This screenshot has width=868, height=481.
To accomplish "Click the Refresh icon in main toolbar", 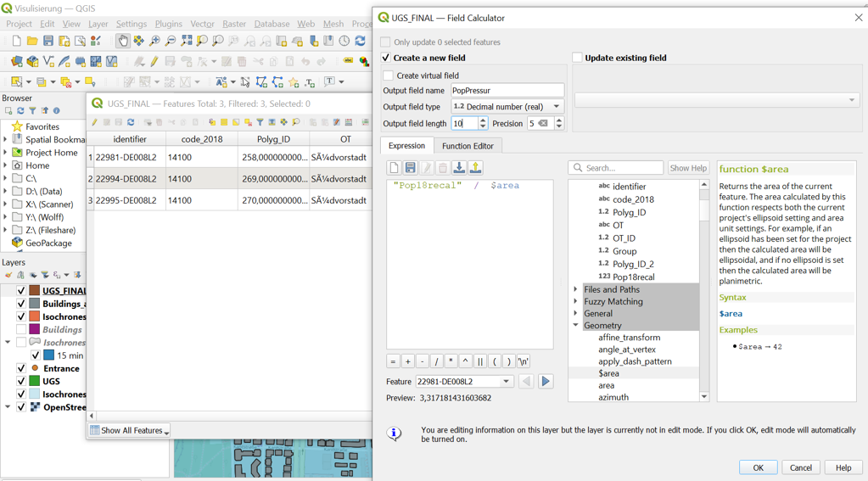I will (x=360, y=41).
